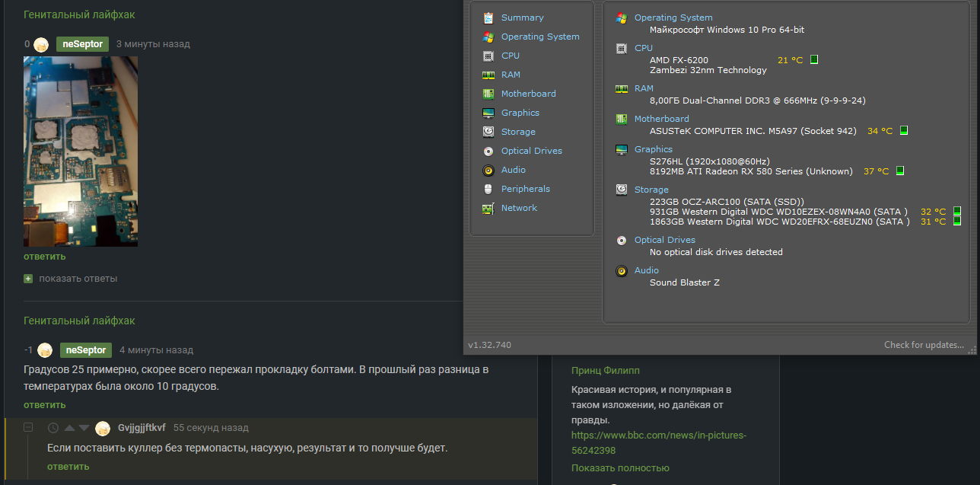Click the save-for-later clock icon on comment
980x485 pixels.
coord(53,428)
